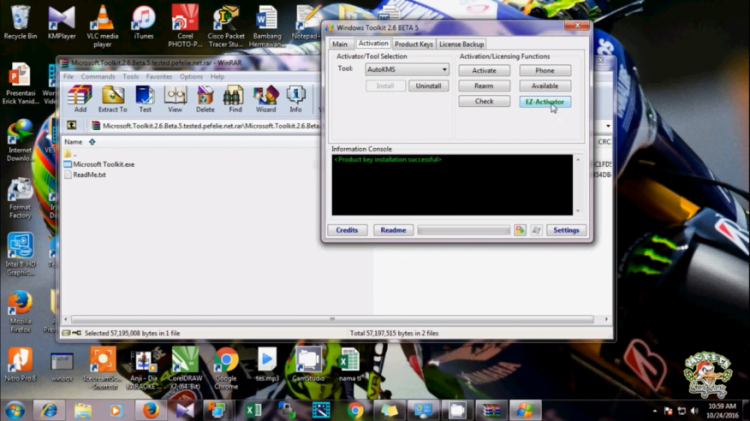Open Credits in Windows Toolkit
The image size is (750, 421).
(347, 230)
